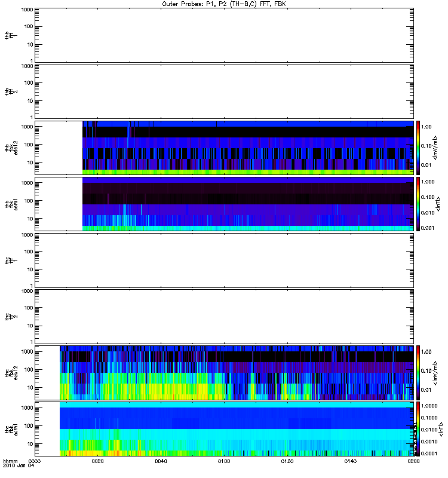The width and height of the screenshot is (448, 478).
Task: Click the 1000 y-axis tick on thb fff 1 panel
Action: pyautogui.click(x=27, y=10)
